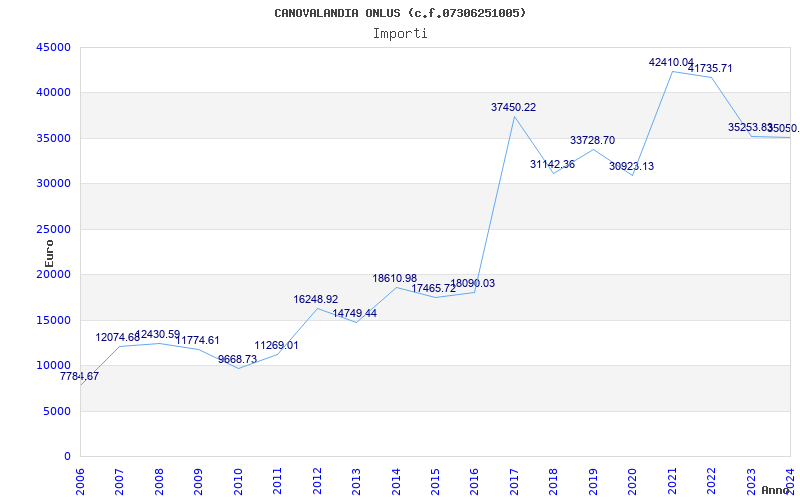The width and height of the screenshot is (800, 500).
Task: Click the x-axis year 2016
Action: (x=474, y=480)
